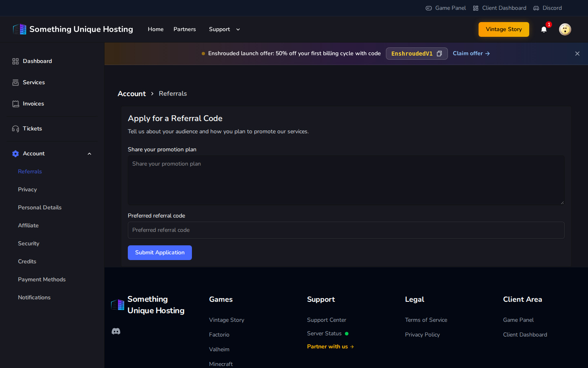Open Services from the sidebar
The width and height of the screenshot is (588, 368).
[x=52, y=83]
